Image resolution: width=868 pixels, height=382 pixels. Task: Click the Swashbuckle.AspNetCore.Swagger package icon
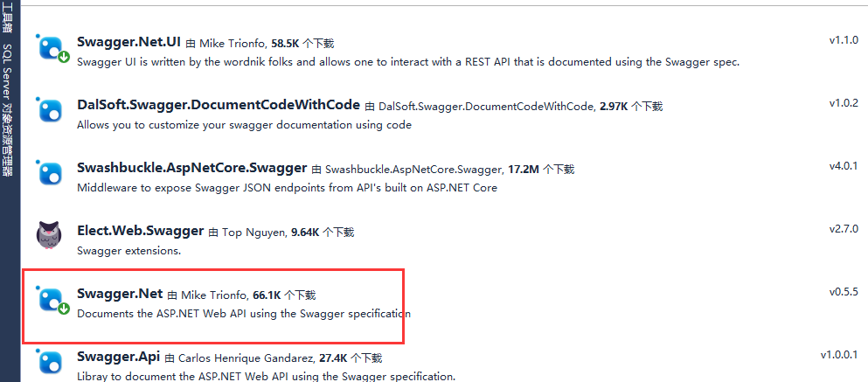(x=52, y=172)
